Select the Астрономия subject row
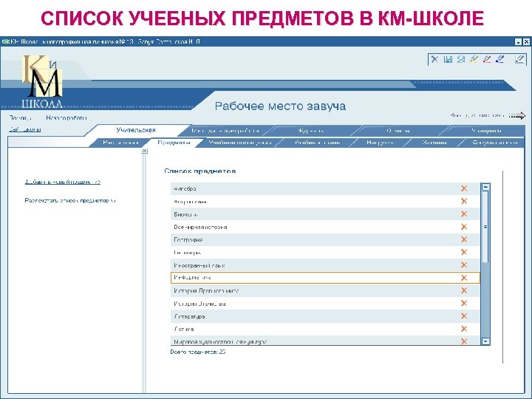532x399 pixels. tap(325, 201)
